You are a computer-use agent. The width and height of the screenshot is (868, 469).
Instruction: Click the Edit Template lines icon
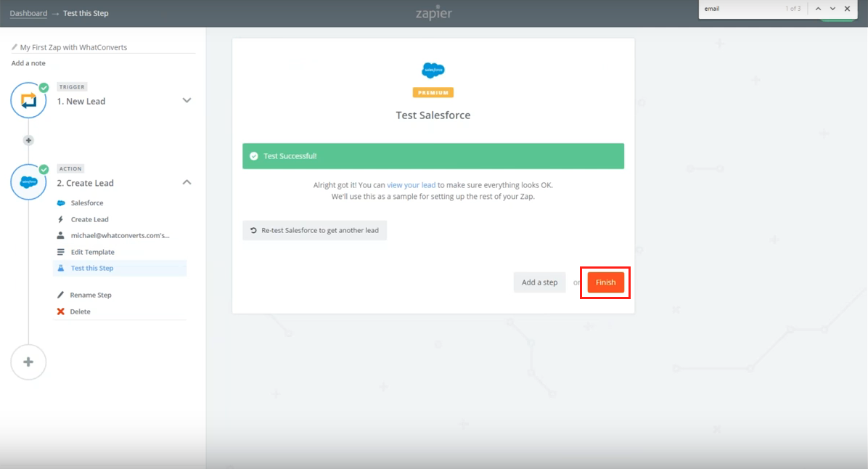click(61, 252)
